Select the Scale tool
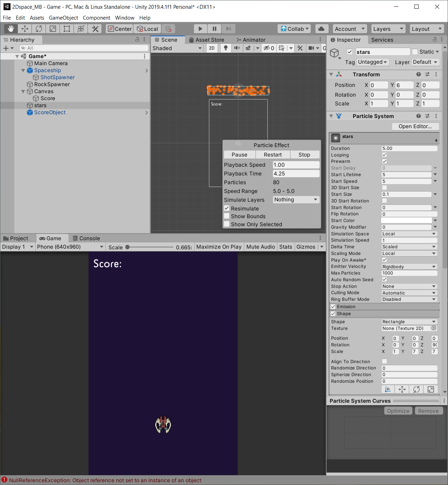This screenshot has height=485, width=448. pyautogui.click(x=53, y=29)
